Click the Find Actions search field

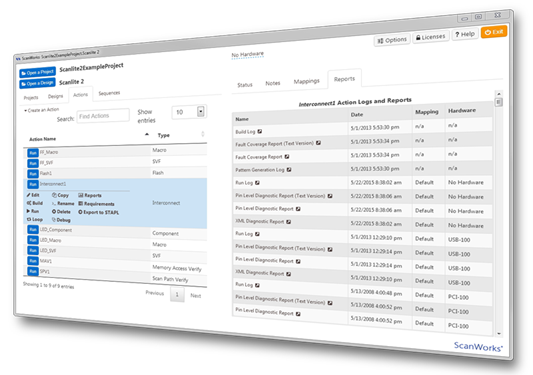point(103,116)
